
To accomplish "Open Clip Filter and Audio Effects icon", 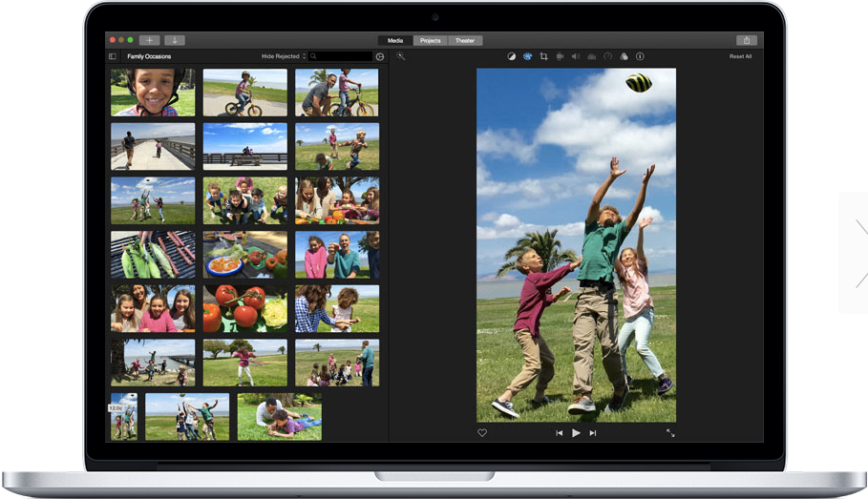I will coord(624,56).
